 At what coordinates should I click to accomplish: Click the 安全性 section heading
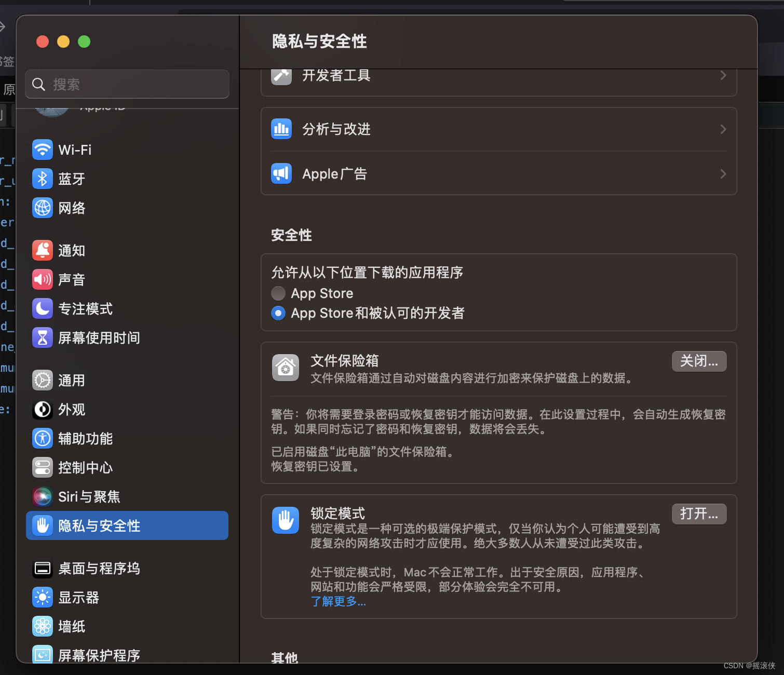[x=291, y=235]
